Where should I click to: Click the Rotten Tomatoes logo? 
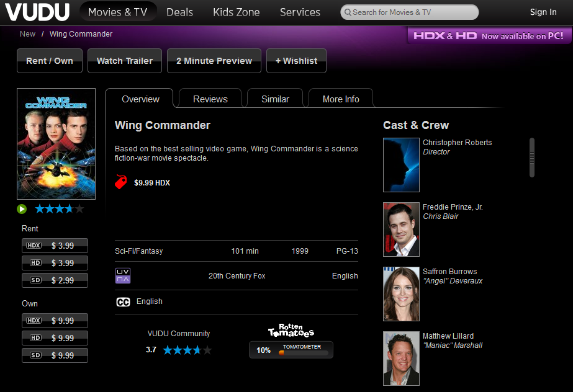click(x=291, y=331)
